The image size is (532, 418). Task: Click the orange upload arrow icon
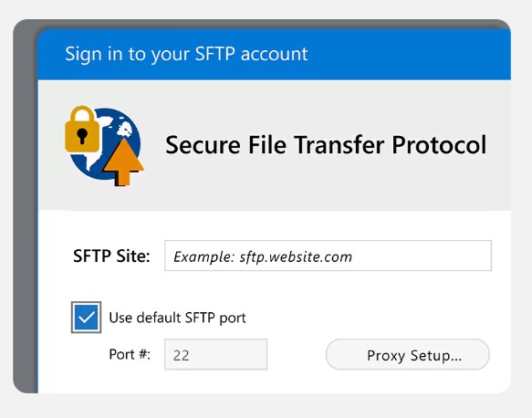(123, 162)
